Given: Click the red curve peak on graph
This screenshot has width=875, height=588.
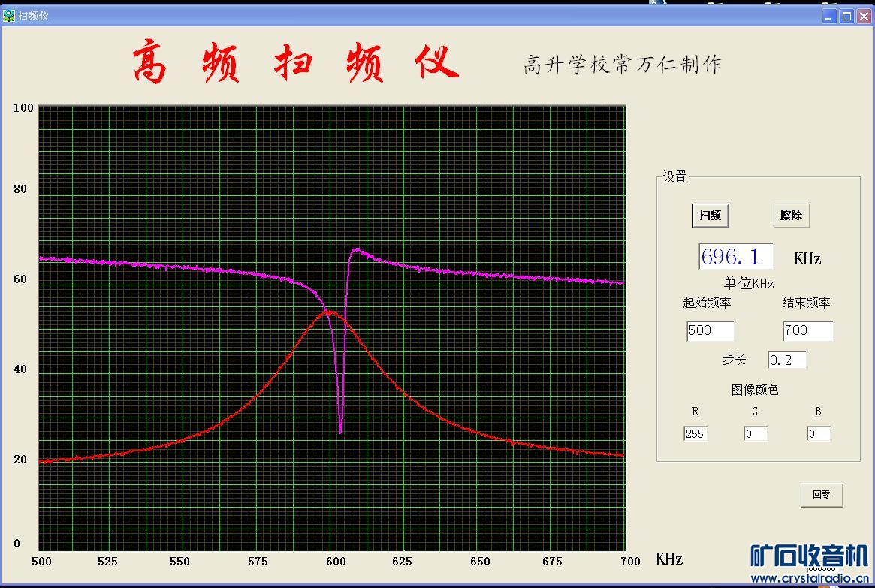Looking at the screenshot, I should [330, 312].
